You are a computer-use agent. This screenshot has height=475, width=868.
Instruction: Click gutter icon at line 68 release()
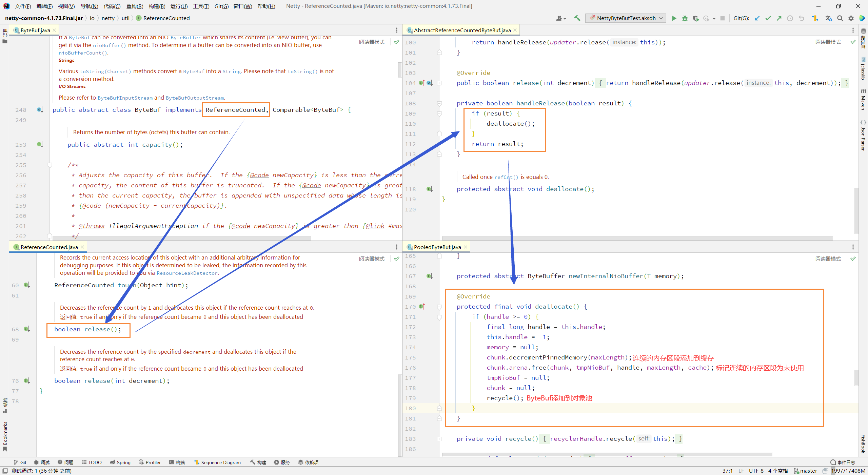(27, 329)
